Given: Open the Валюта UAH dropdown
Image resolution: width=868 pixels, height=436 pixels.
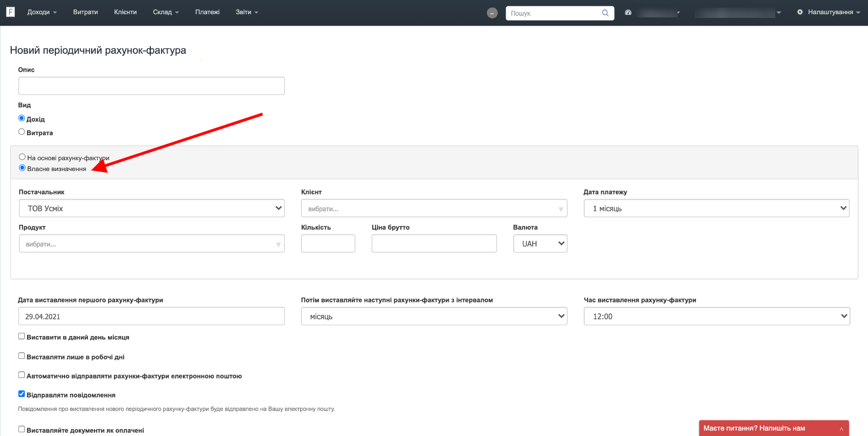Looking at the screenshot, I should coord(540,244).
